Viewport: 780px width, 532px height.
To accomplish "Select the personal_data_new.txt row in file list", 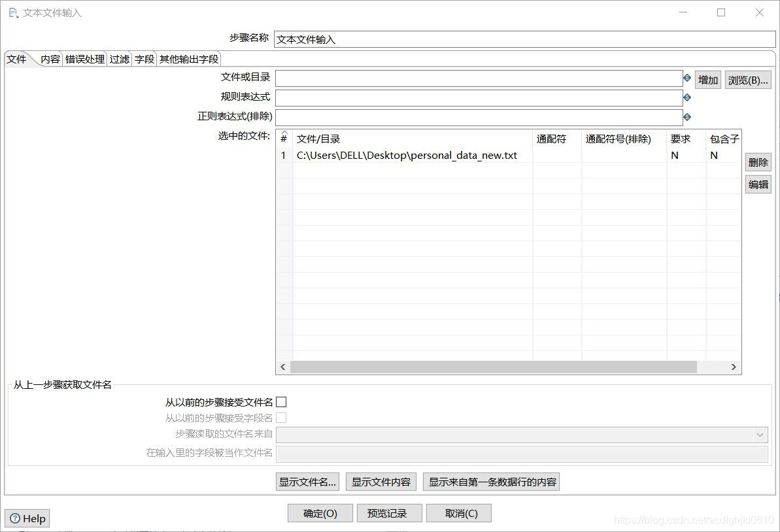I will [x=405, y=155].
